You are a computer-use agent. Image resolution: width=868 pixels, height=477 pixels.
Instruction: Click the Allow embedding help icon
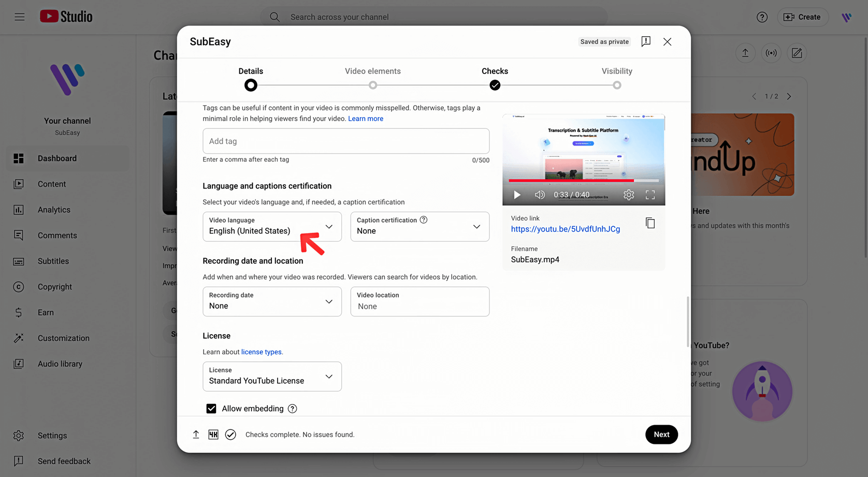click(x=293, y=409)
